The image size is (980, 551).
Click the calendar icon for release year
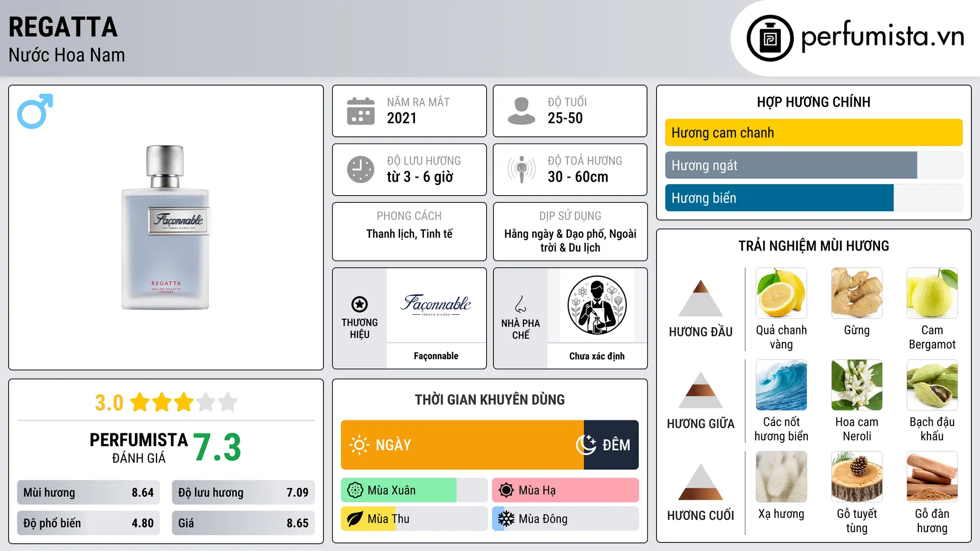[361, 111]
